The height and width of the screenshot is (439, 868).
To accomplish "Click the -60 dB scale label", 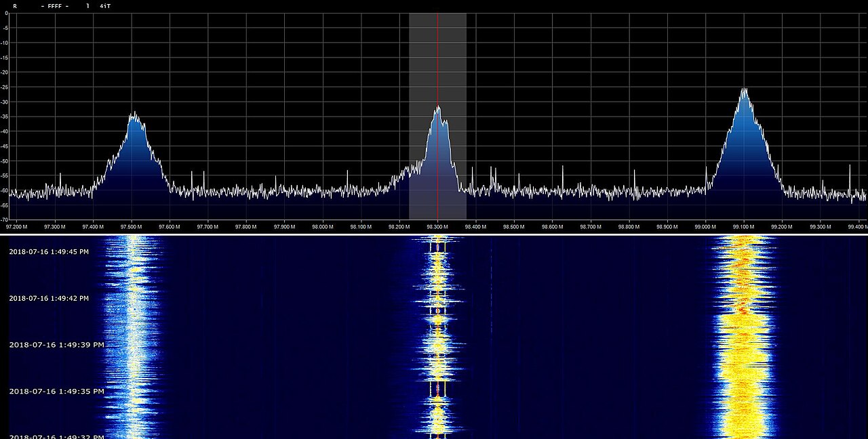I will [5, 191].
